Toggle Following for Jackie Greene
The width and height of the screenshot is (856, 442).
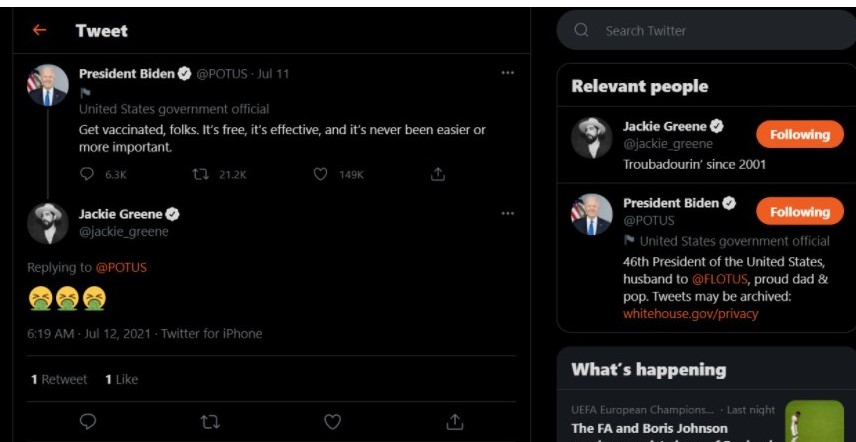point(799,134)
